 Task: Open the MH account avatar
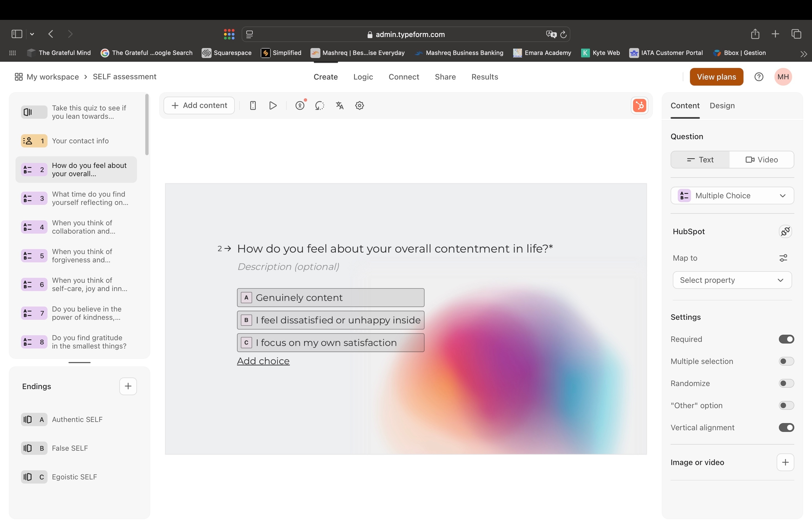(783, 77)
